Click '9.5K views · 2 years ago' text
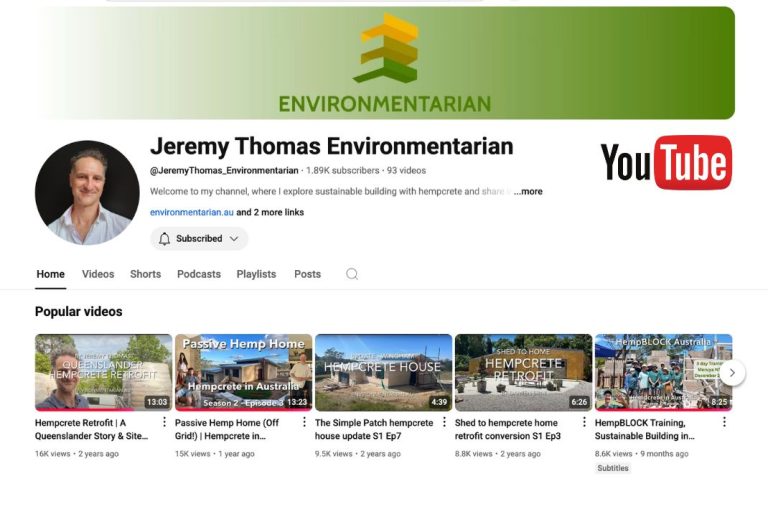The height and width of the screenshot is (517, 768). (358, 454)
